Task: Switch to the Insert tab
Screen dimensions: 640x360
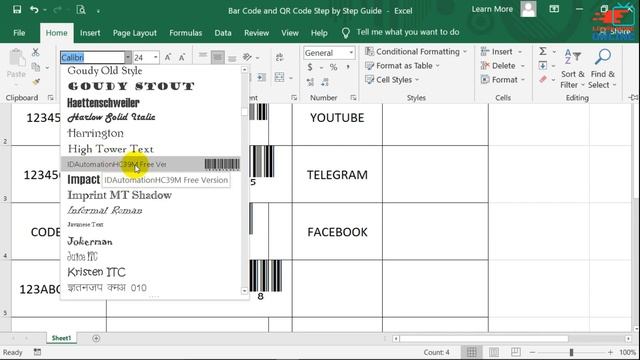Action: [x=90, y=33]
